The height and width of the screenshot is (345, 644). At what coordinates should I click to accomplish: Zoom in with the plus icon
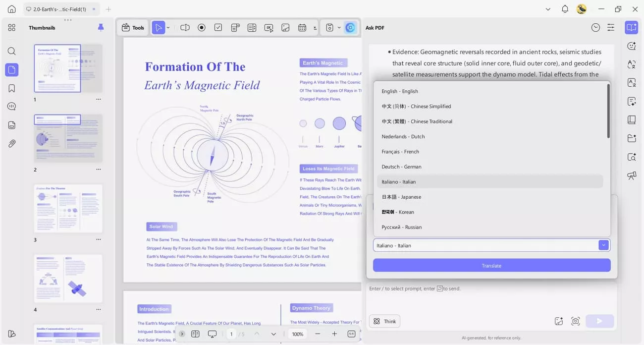[334, 334]
